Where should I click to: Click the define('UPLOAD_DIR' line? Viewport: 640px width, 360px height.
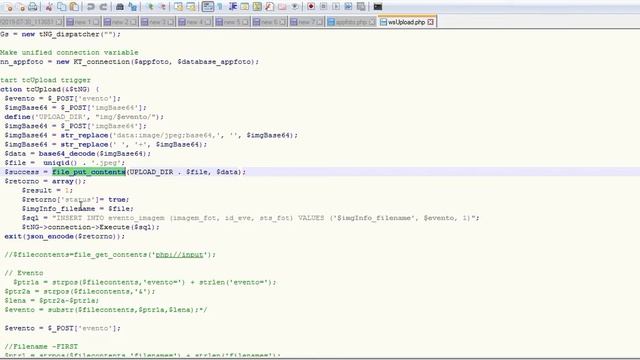pos(84,117)
